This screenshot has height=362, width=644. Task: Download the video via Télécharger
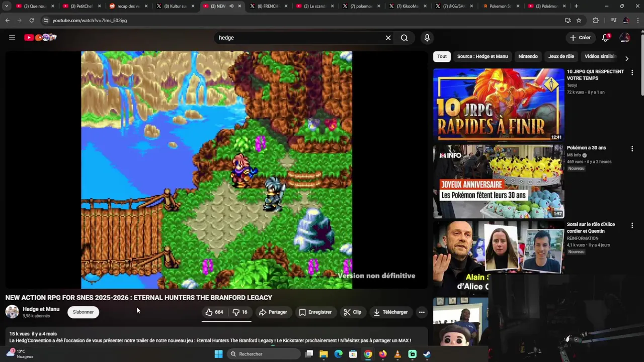(390, 312)
